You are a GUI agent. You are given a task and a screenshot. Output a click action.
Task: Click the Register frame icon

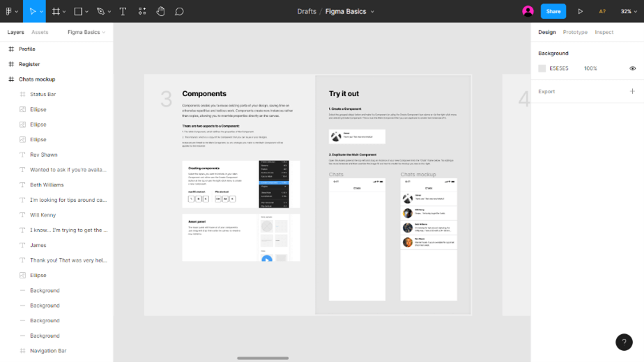click(11, 64)
